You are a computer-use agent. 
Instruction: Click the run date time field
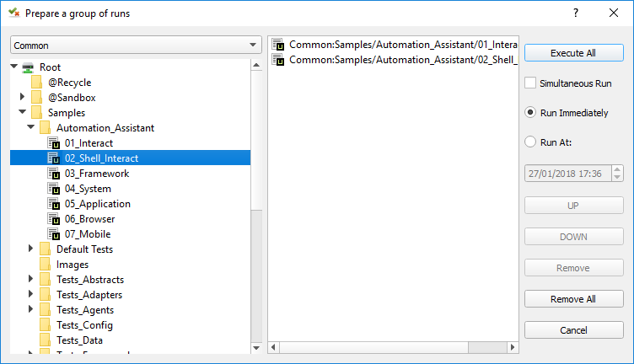click(568, 174)
